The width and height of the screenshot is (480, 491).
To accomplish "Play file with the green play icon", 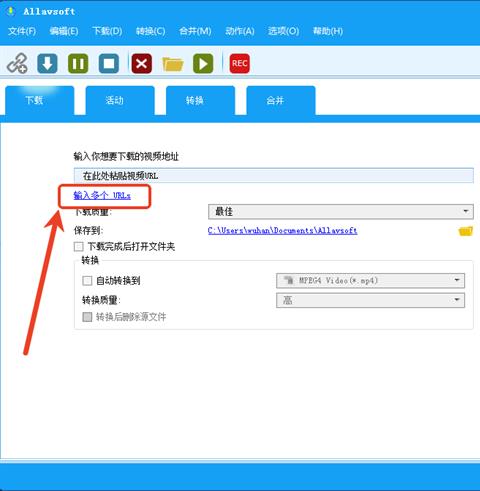I will 203,63.
